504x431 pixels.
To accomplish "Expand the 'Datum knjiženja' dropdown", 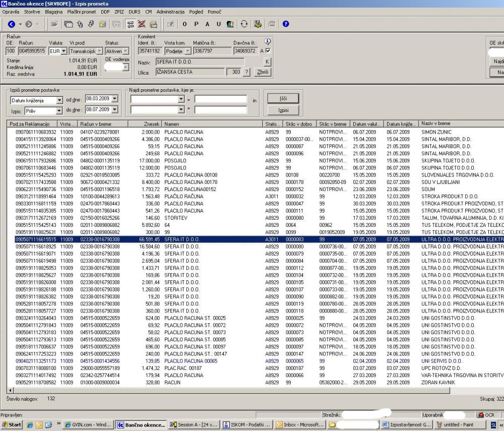I will point(59,100).
